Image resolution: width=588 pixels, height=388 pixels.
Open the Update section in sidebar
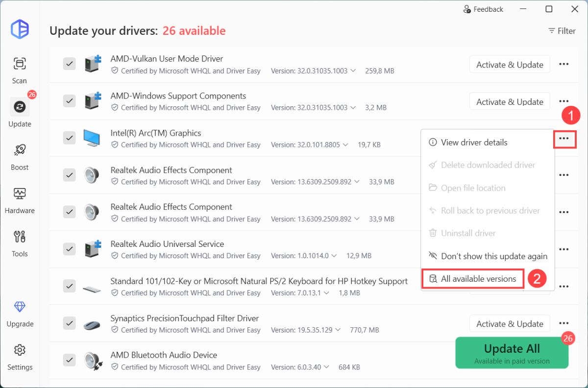pyautogui.click(x=20, y=113)
